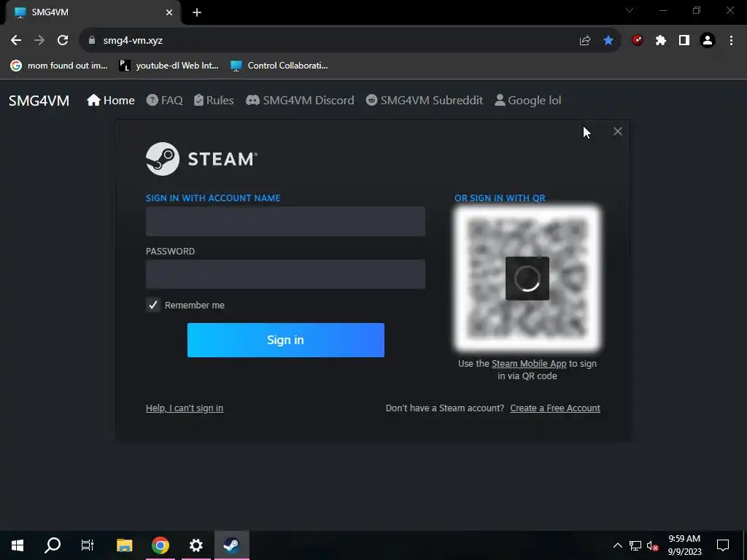The image size is (747, 560).
Task: Open the FAQ page
Action: 165,101
